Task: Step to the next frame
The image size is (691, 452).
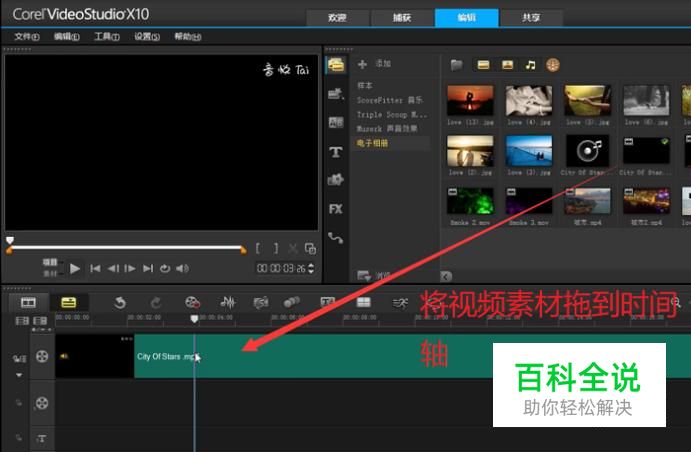Action: pos(130,268)
